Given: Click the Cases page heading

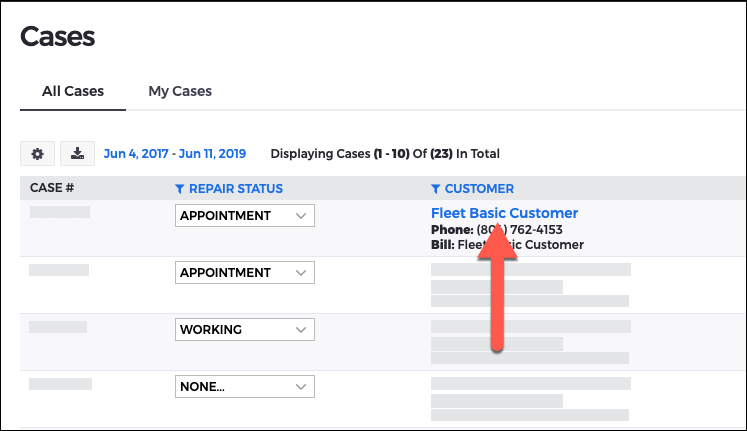Looking at the screenshot, I should click(58, 37).
